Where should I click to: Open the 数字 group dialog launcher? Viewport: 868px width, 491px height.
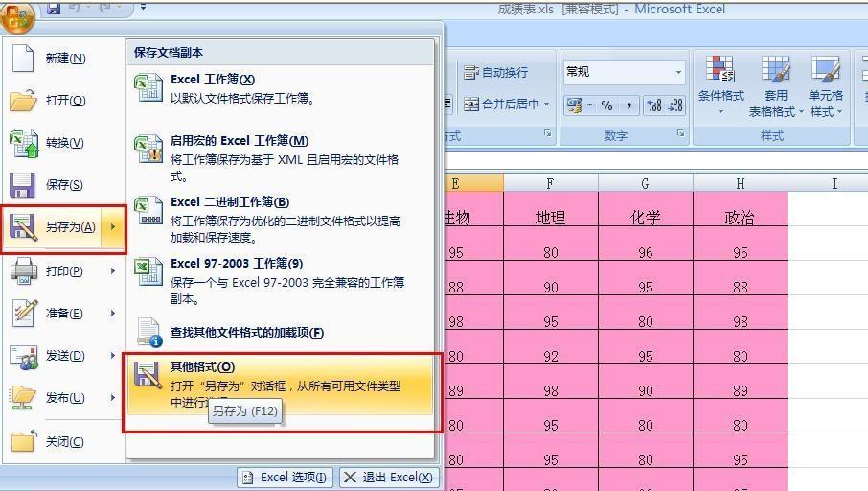680,133
